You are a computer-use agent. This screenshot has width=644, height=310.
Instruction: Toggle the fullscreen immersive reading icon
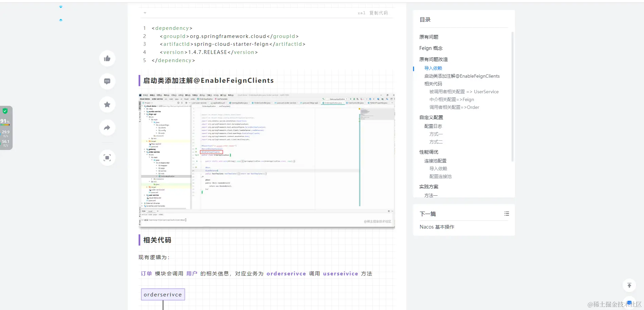pos(107,158)
